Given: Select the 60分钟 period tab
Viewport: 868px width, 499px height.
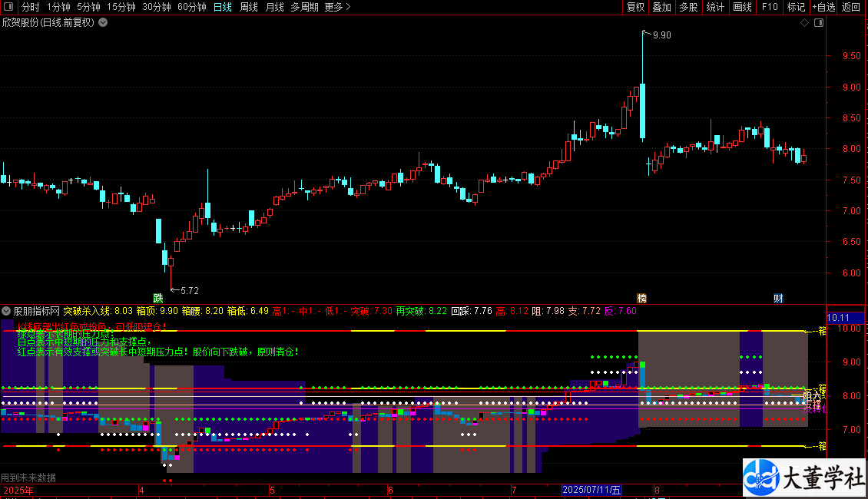Looking at the screenshot, I should 191,8.
